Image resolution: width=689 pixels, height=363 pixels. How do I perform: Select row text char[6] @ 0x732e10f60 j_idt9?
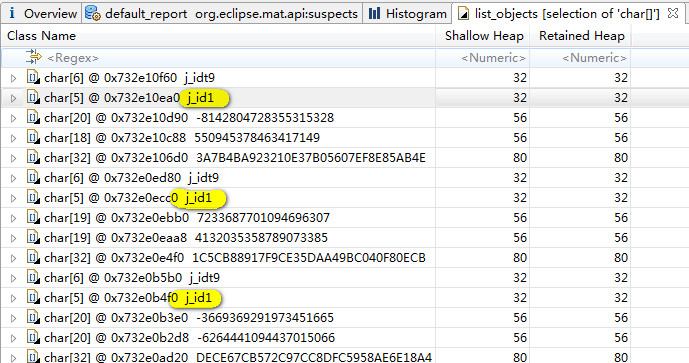click(130, 78)
